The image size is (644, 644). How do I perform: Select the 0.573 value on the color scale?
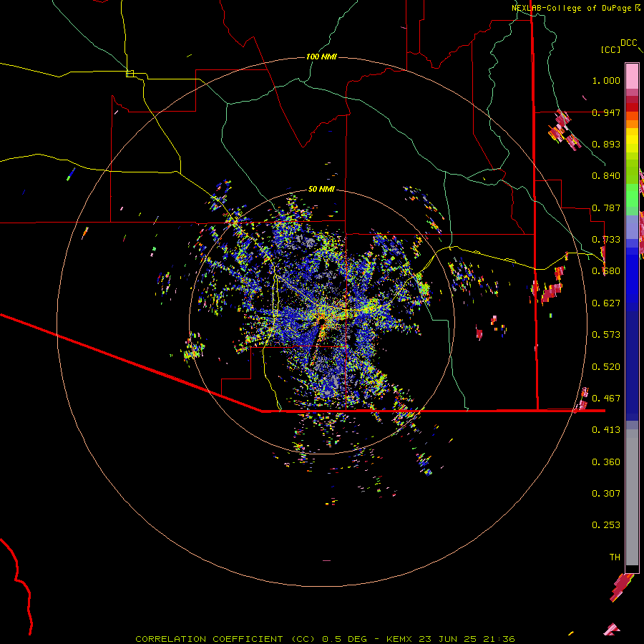[x=606, y=335]
